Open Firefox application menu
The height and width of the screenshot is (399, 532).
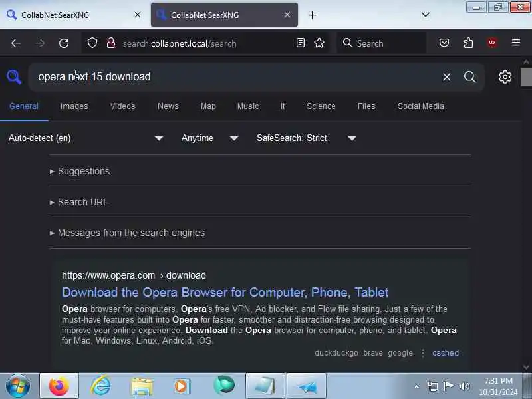tap(516, 43)
